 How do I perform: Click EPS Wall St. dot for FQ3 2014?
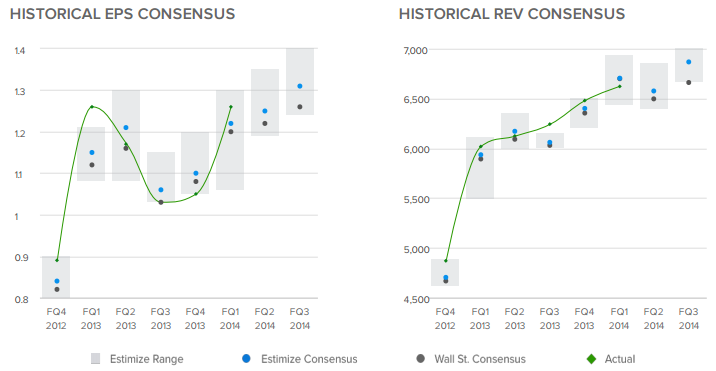click(300, 107)
